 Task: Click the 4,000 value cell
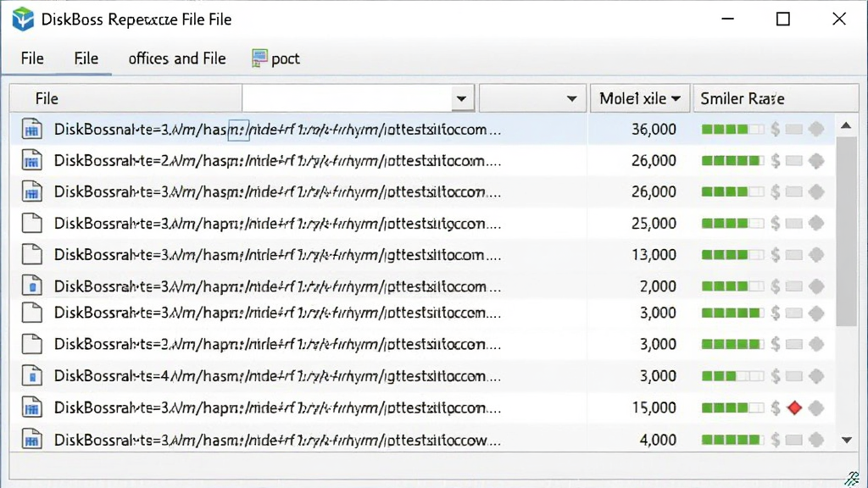(x=658, y=440)
